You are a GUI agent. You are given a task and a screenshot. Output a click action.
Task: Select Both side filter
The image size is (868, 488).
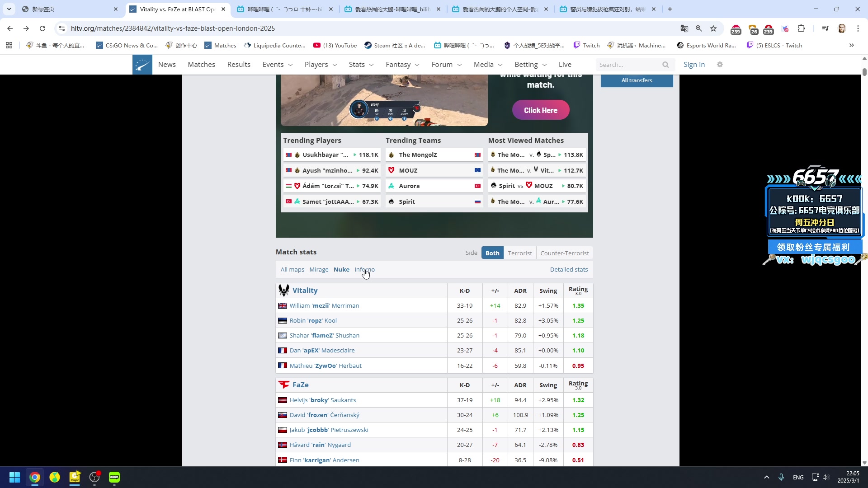[x=492, y=253]
